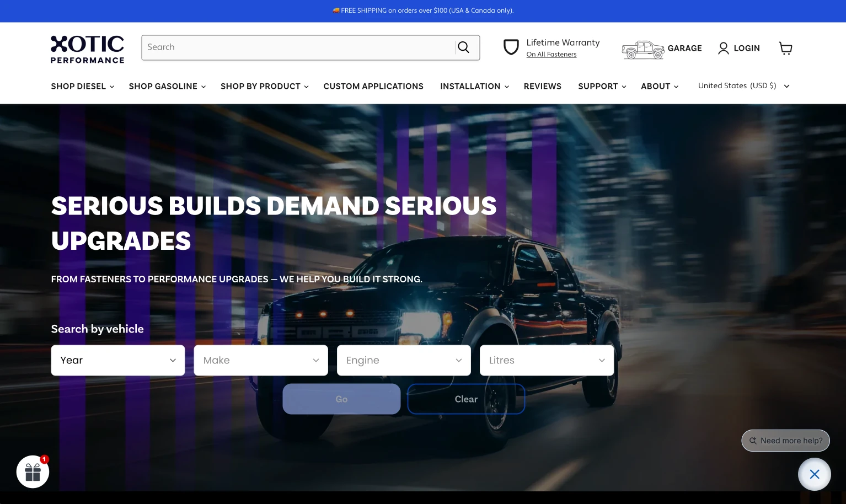The width and height of the screenshot is (846, 504).
Task: Open the Garage truck icon
Action: point(643,50)
